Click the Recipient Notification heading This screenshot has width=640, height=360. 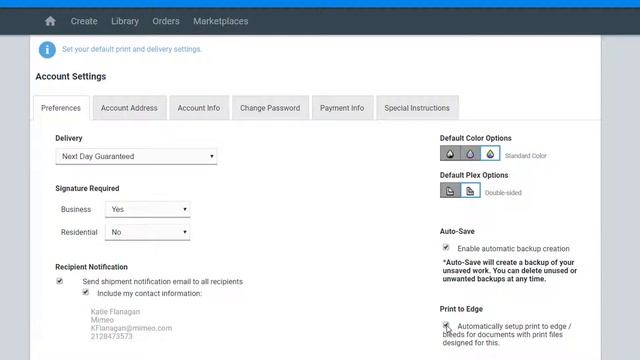point(91,267)
